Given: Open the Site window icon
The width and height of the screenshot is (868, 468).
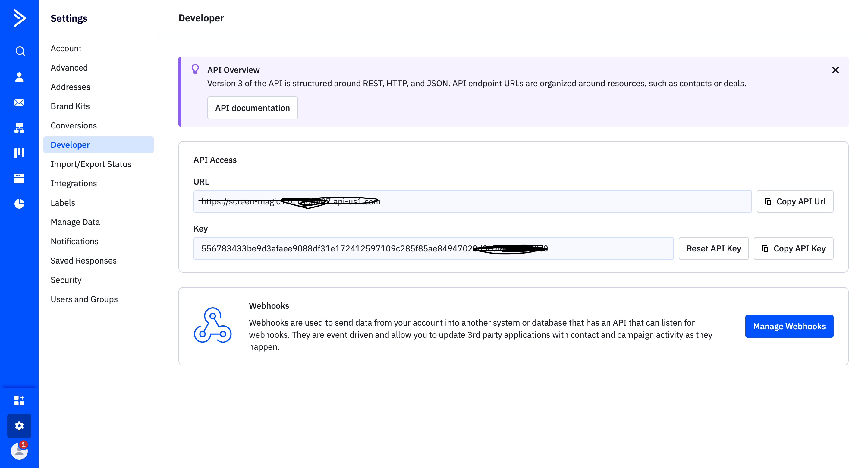Looking at the screenshot, I should pos(20,179).
